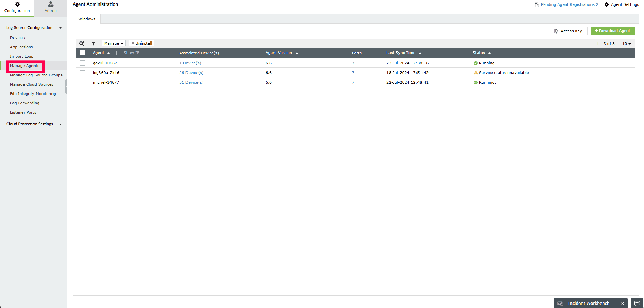This screenshot has width=644, height=308.
Task: Click agent name log360a-2k16
Action: click(106, 73)
